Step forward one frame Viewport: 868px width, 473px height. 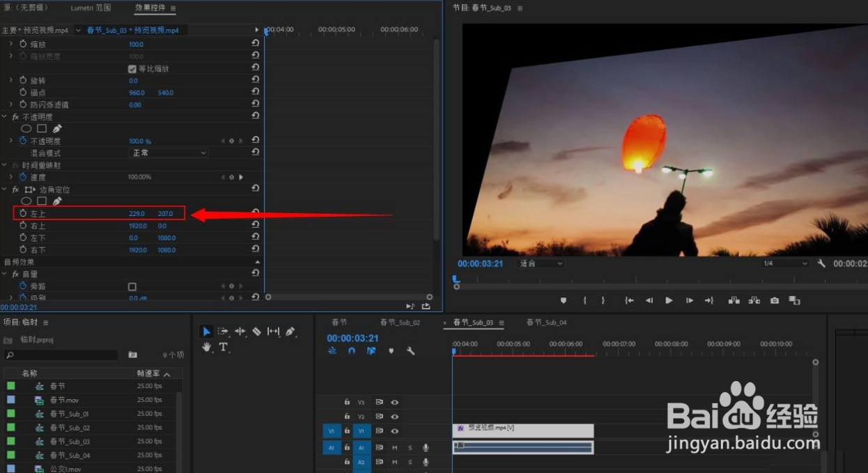(x=690, y=300)
